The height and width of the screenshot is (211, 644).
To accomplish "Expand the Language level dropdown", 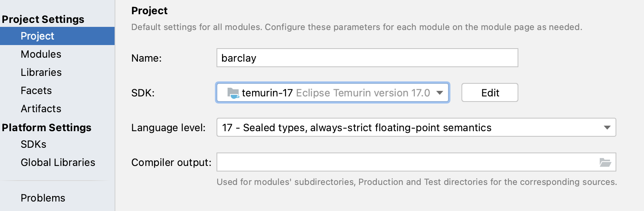I will [x=607, y=128].
